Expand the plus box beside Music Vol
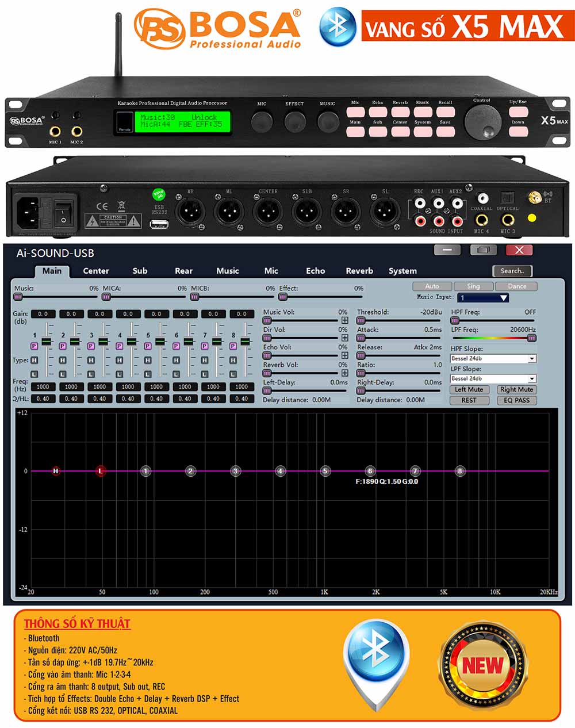This screenshot has width=575, height=728. click(344, 320)
